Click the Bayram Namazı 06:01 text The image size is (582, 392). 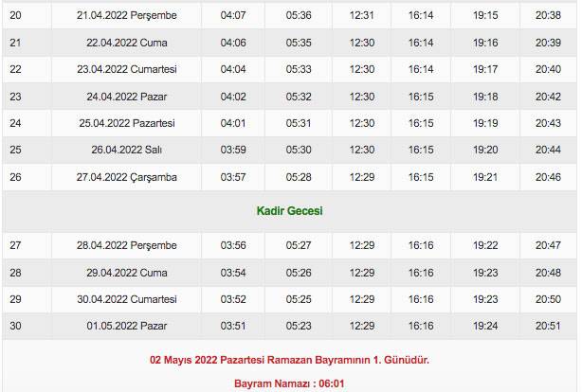tap(289, 383)
